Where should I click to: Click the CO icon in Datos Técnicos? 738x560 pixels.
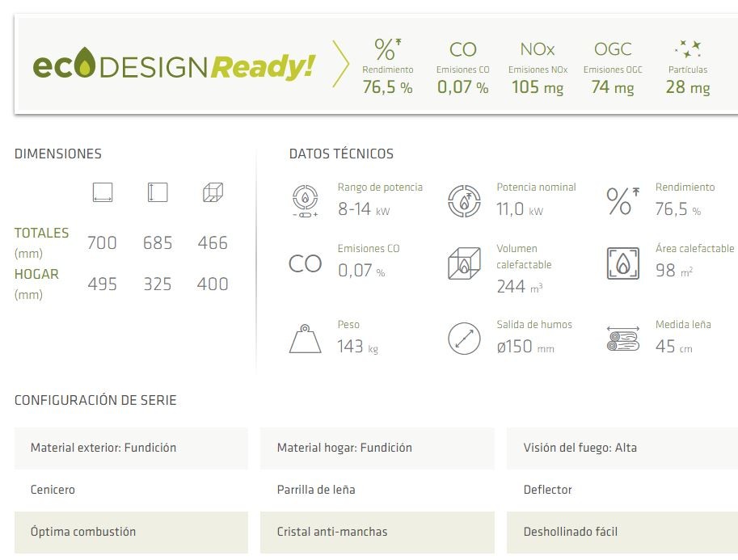click(305, 263)
